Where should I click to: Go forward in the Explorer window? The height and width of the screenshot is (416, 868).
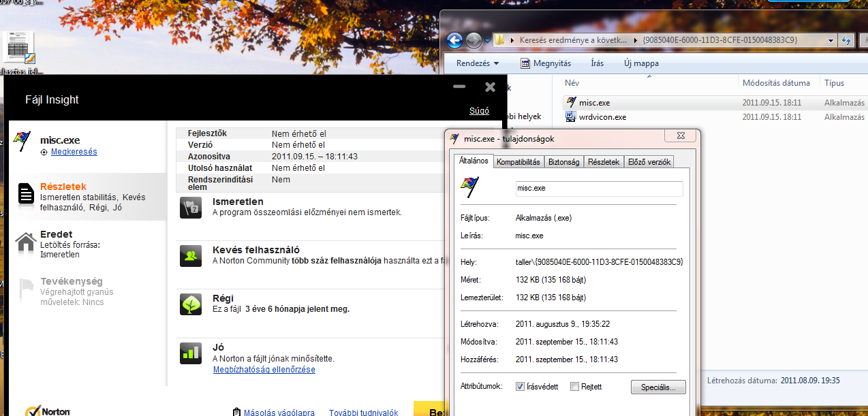[x=474, y=40]
